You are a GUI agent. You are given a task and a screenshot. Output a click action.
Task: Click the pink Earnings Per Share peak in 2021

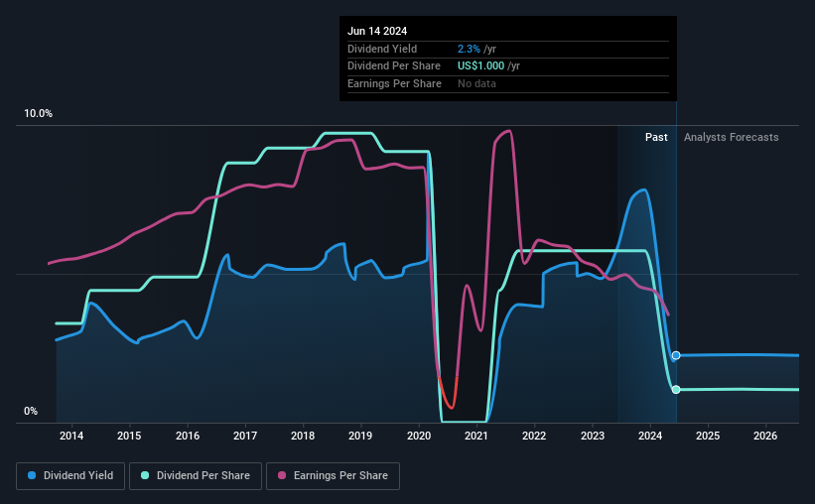(x=507, y=131)
